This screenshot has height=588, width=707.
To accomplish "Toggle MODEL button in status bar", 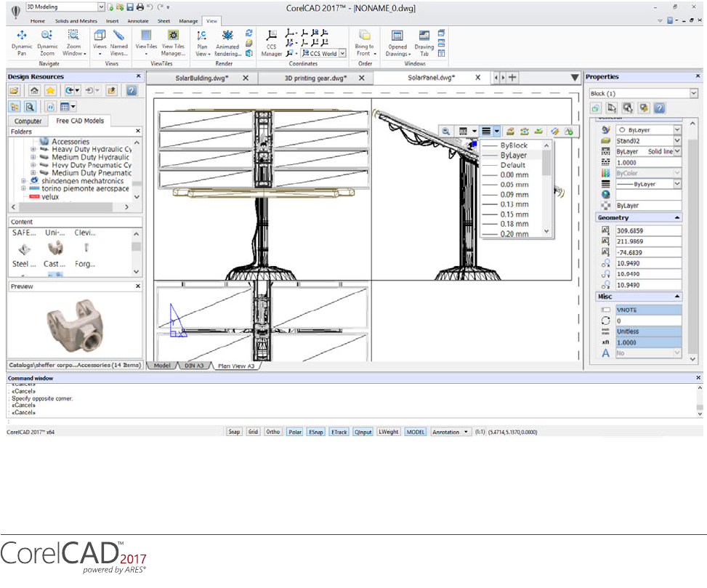I will 416,432.
